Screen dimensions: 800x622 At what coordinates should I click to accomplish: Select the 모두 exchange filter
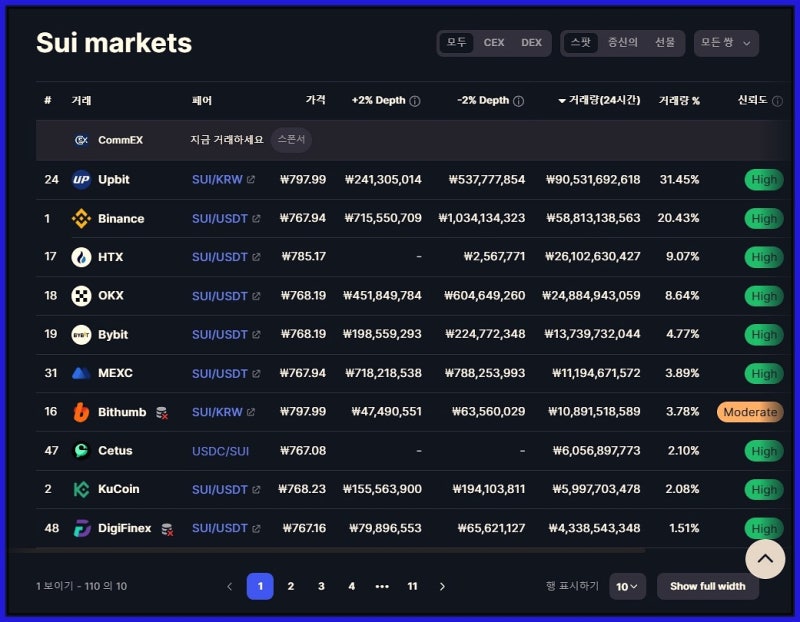tap(456, 42)
